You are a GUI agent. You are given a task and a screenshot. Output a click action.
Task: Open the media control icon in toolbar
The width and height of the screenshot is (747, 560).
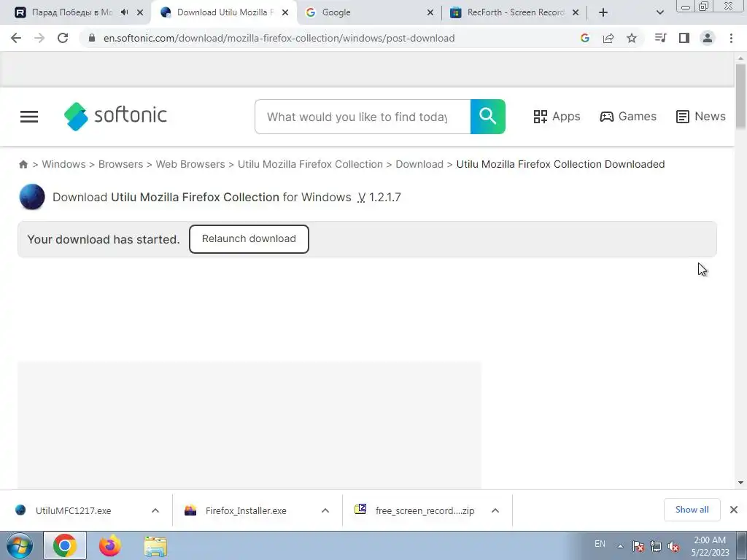[661, 38]
